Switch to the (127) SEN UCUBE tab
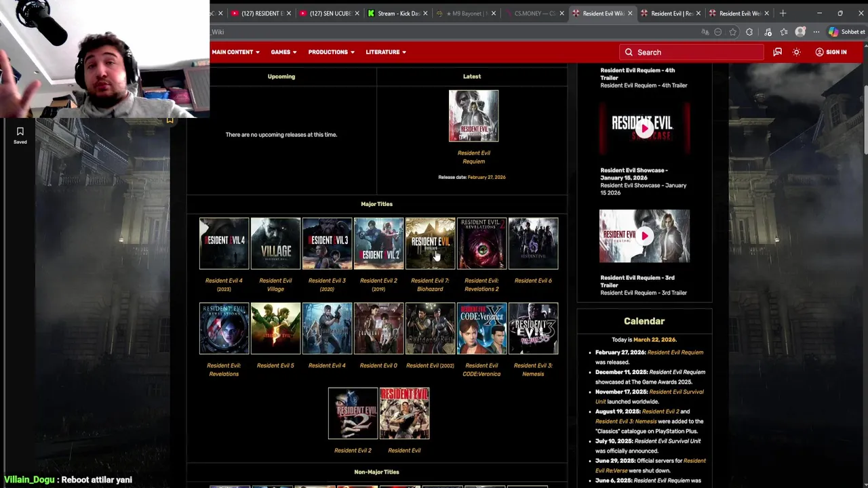Screen dimensions: 868x488 point(329,14)
